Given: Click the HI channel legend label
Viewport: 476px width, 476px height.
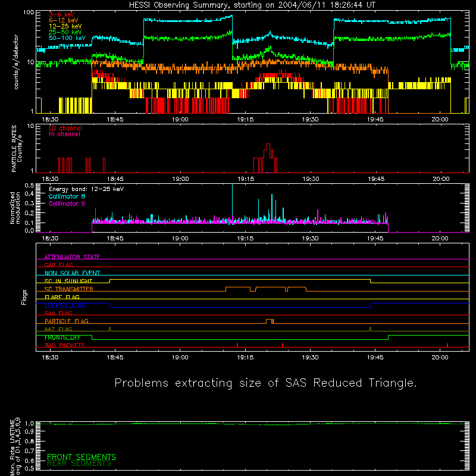Looking at the screenshot, I should coord(64,134).
